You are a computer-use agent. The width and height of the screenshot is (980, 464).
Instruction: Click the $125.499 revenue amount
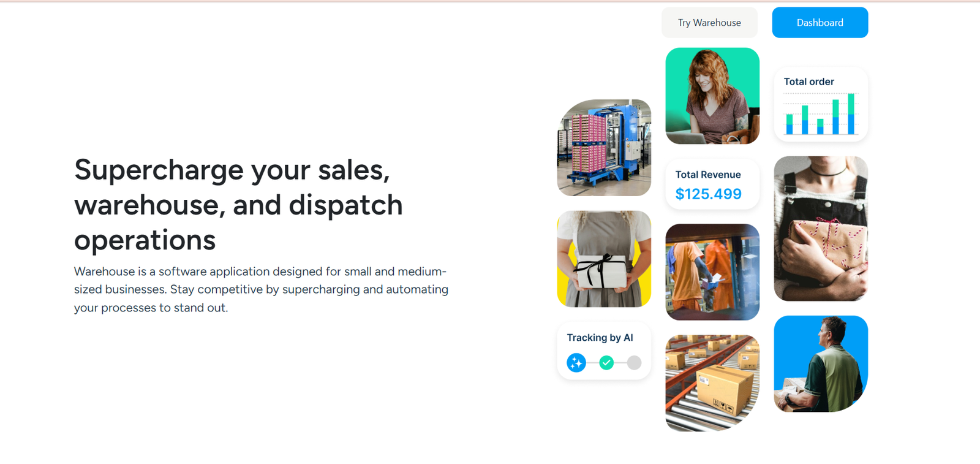point(709,194)
